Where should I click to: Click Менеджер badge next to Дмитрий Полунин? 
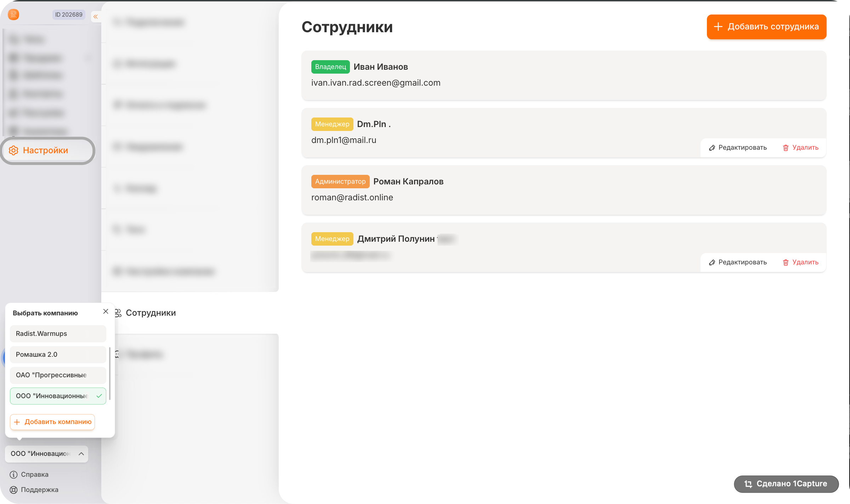(x=332, y=239)
